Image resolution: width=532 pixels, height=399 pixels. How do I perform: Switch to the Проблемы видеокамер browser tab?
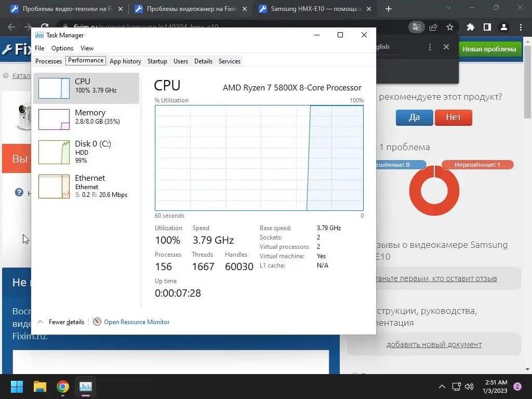click(190, 9)
